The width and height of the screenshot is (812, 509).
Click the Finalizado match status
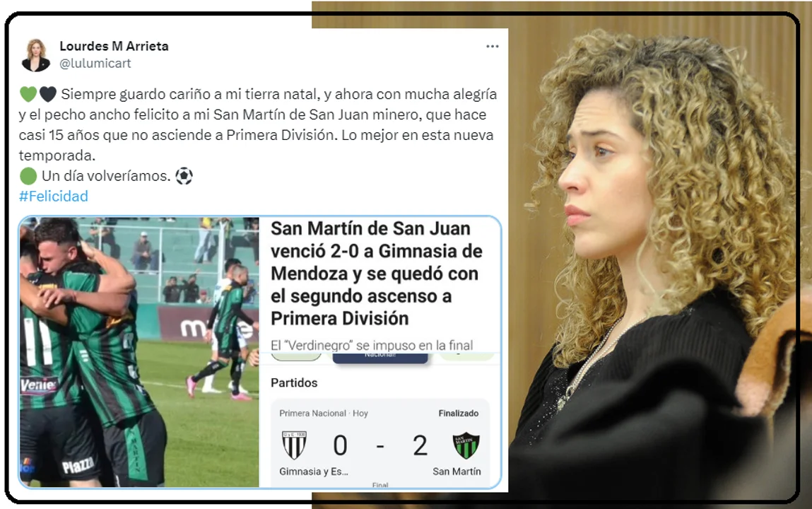459,413
